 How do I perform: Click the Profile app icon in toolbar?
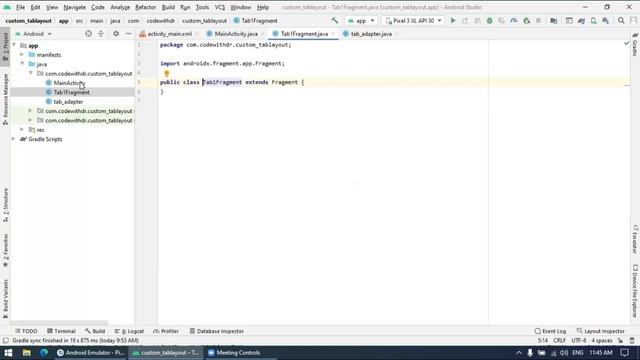(x=514, y=20)
